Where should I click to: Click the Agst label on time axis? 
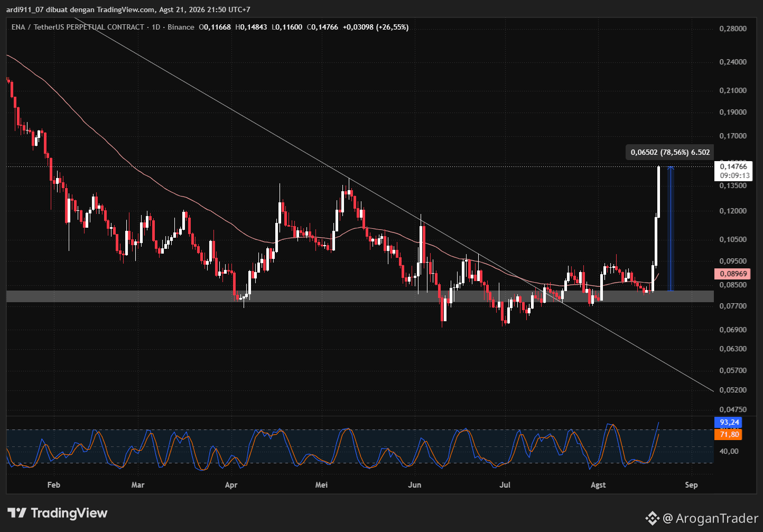pos(598,485)
